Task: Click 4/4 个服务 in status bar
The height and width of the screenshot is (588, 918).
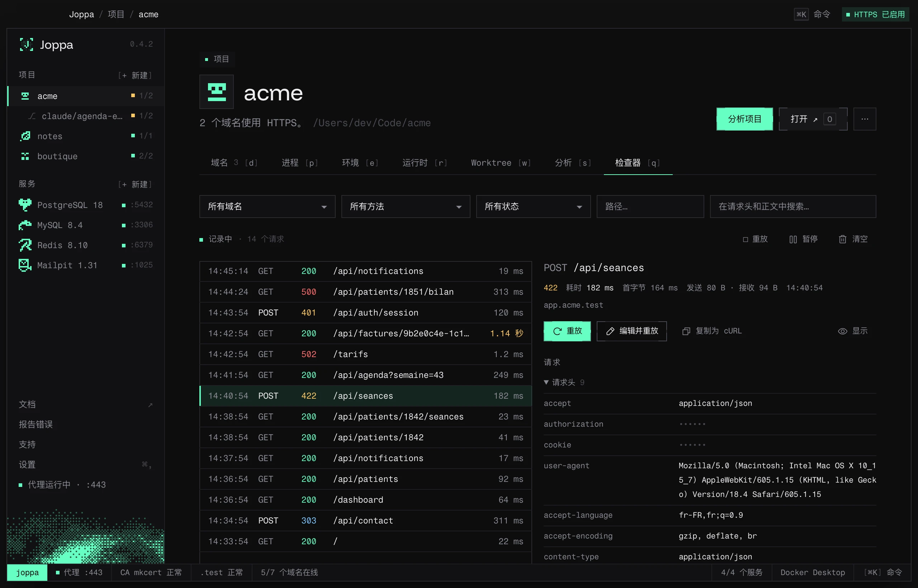Action: pos(741,572)
